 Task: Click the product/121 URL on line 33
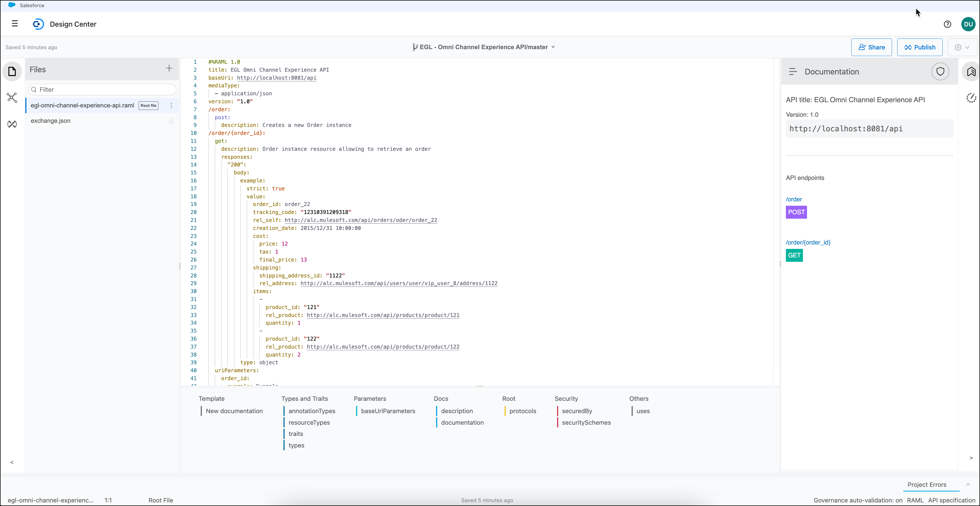(383, 315)
